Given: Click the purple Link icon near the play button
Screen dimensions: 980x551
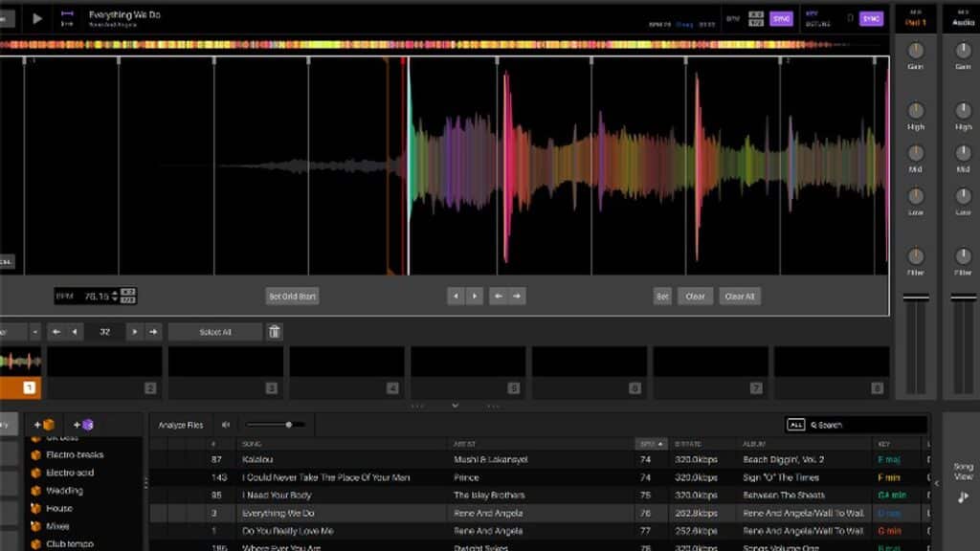Looking at the screenshot, I should [67, 18].
